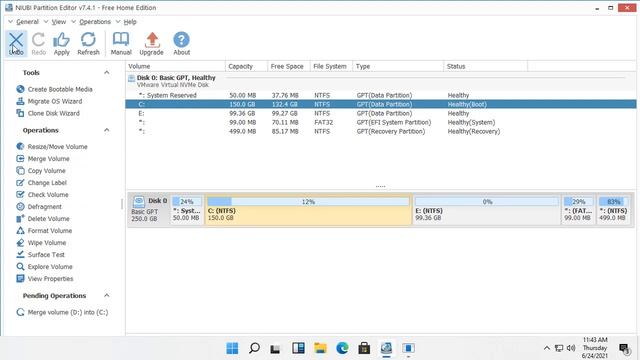
Task: Click the Upgrade arrow icon
Action: pyautogui.click(x=151, y=44)
